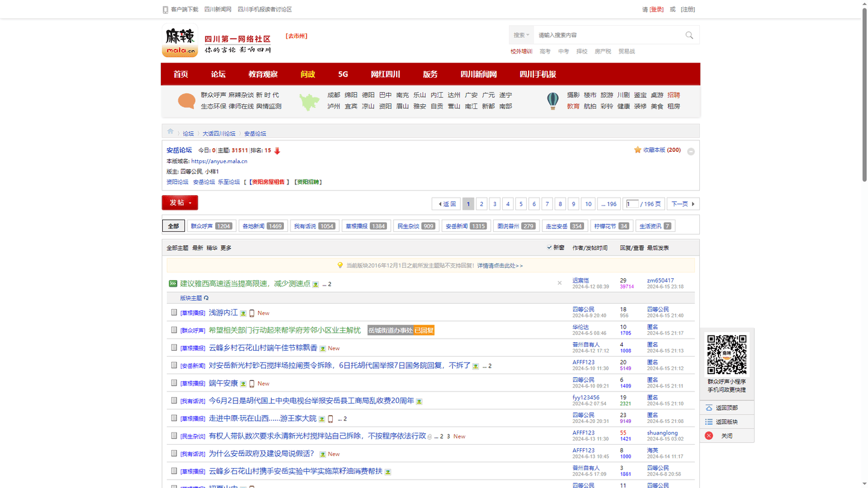Click the mobile icon after 端午安康
The width and height of the screenshot is (868, 488).
click(x=252, y=384)
